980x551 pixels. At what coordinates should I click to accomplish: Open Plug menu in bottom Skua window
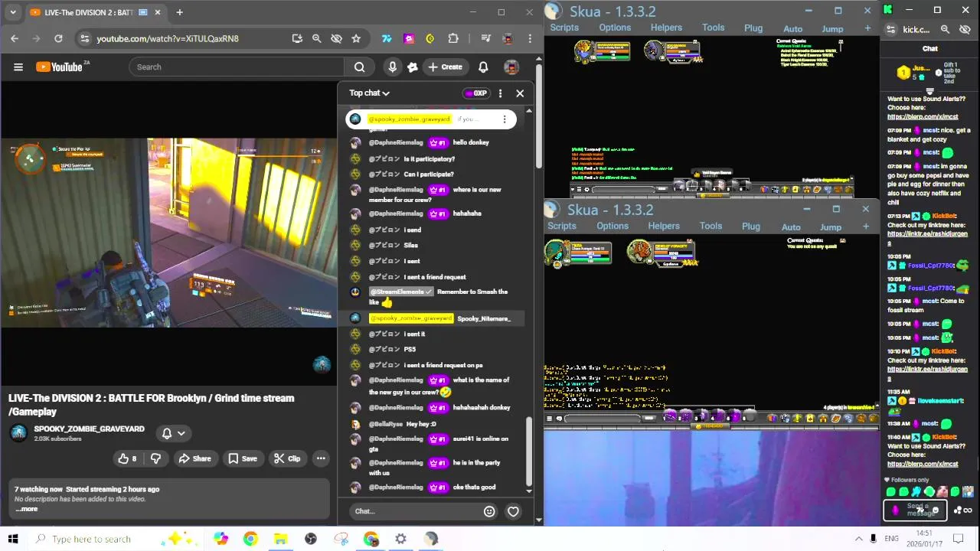pyautogui.click(x=751, y=227)
